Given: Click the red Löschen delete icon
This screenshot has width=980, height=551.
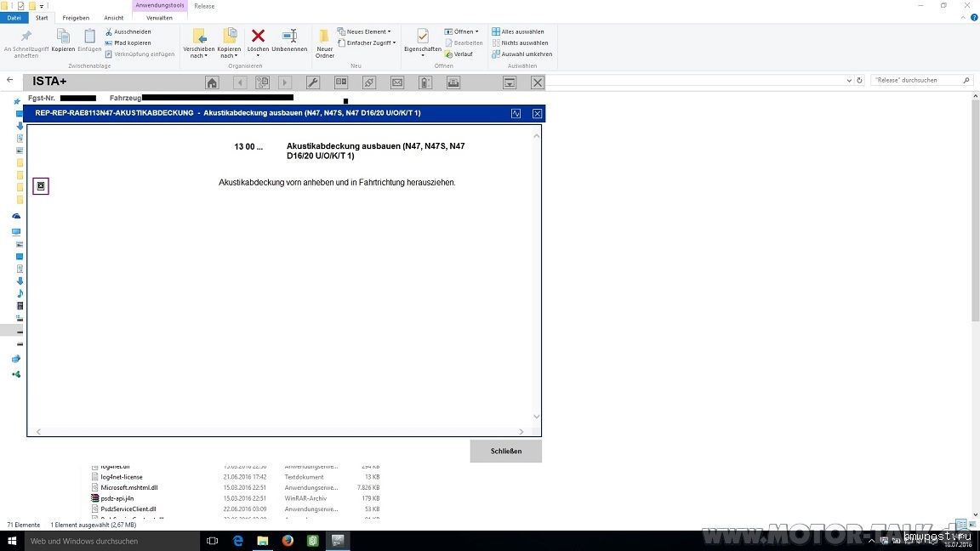Looking at the screenshot, I should coord(258,37).
